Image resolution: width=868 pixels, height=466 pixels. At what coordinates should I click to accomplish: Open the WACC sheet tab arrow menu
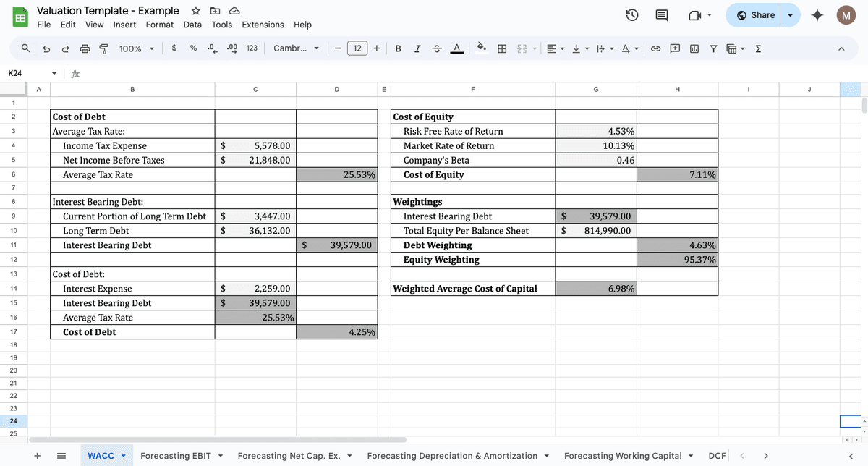coord(123,456)
